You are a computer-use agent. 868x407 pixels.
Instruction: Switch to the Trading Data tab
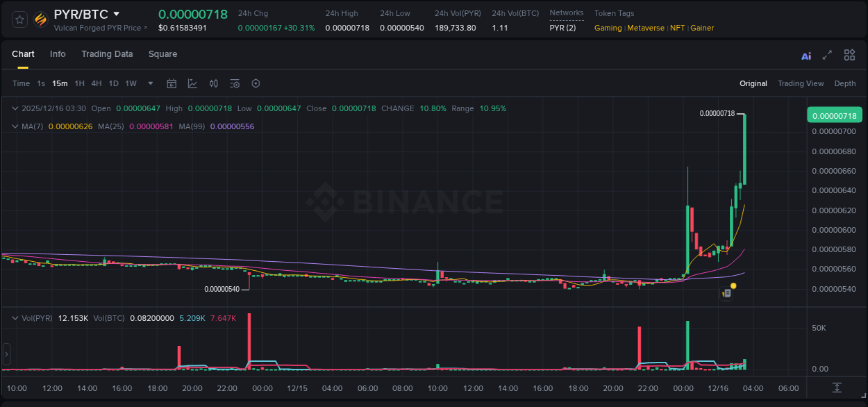(107, 54)
